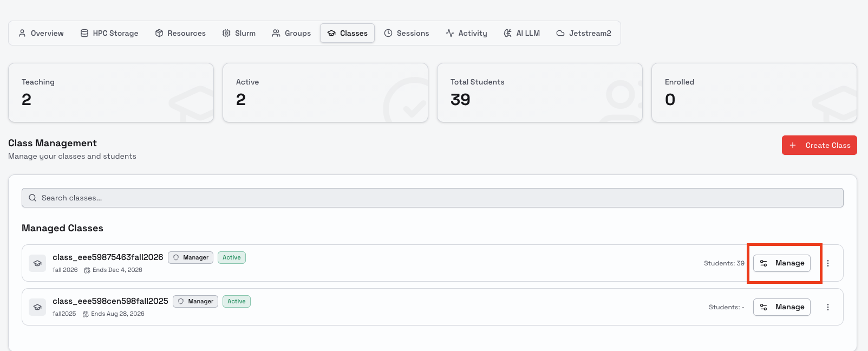This screenshot has height=351, width=868.
Task: Go to the Slurm tab
Action: click(x=239, y=33)
